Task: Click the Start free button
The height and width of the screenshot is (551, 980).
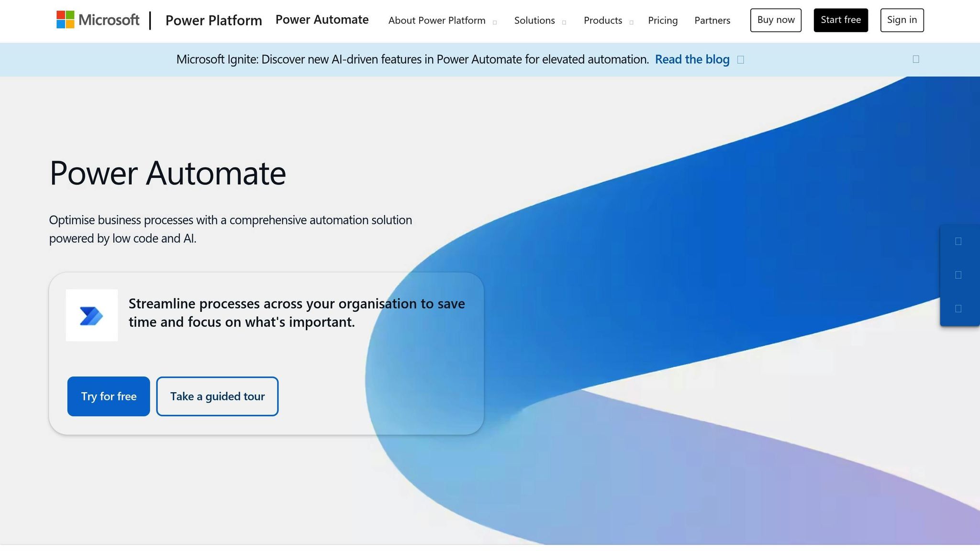Action: (x=840, y=20)
